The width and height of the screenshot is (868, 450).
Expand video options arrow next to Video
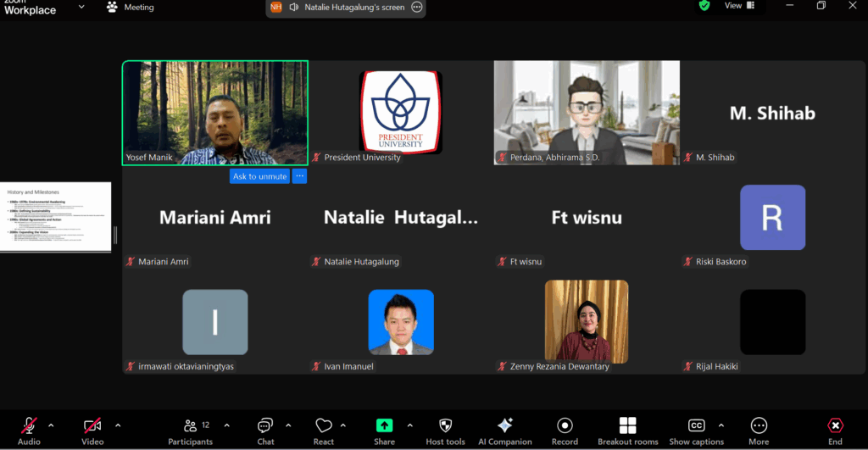click(117, 425)
